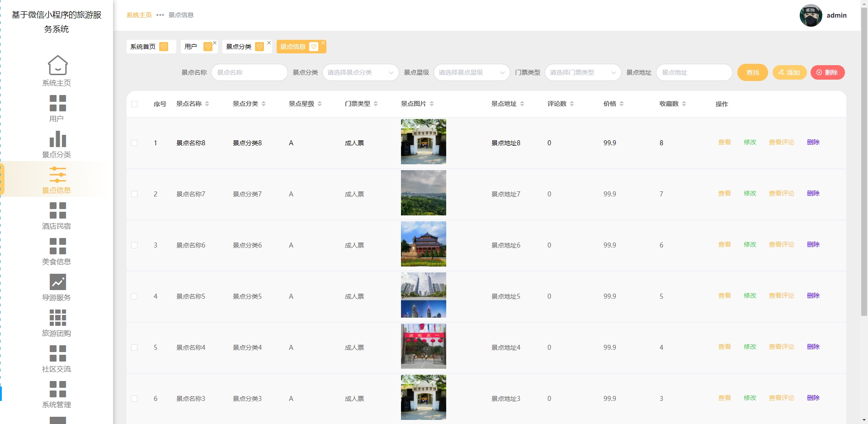Open 社区交流 grid icon in sidebar
The image size is (868, 424).
click(x=57, y=353)
